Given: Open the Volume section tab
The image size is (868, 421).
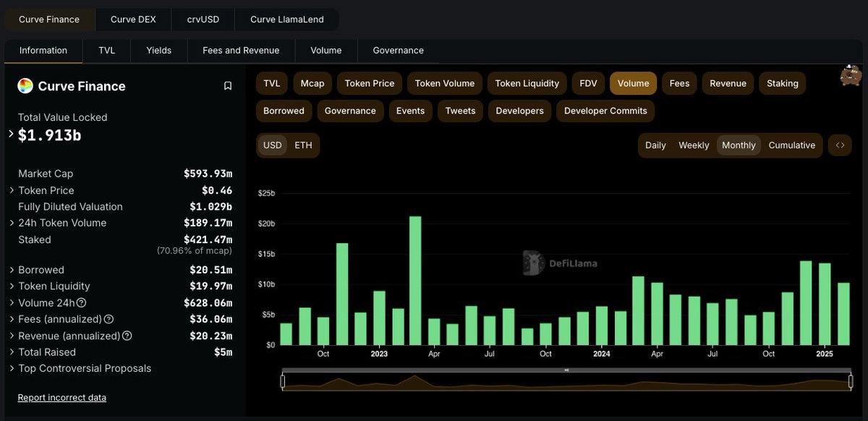Looking at the screenshot, I should coord(326,51).
